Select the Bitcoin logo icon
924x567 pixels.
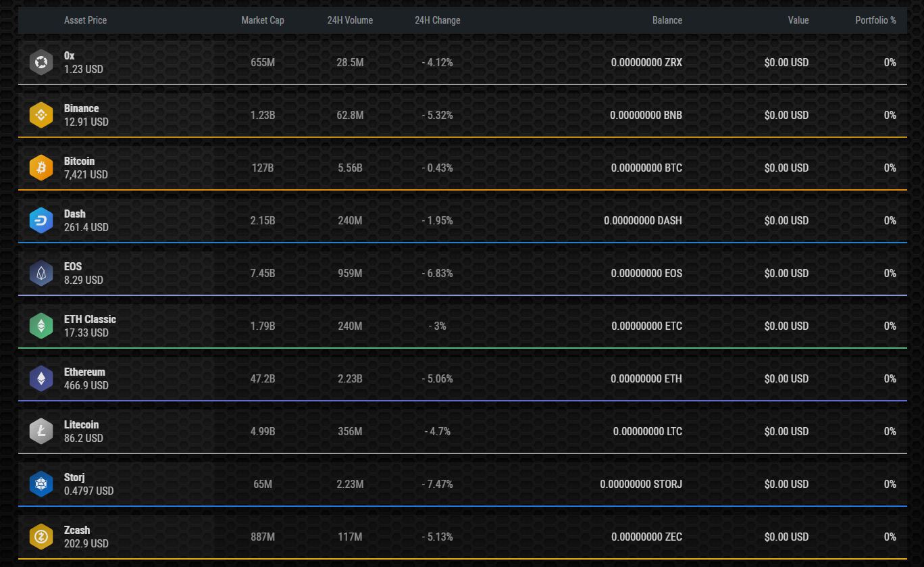pyautogui.click(x=41, y=168)
